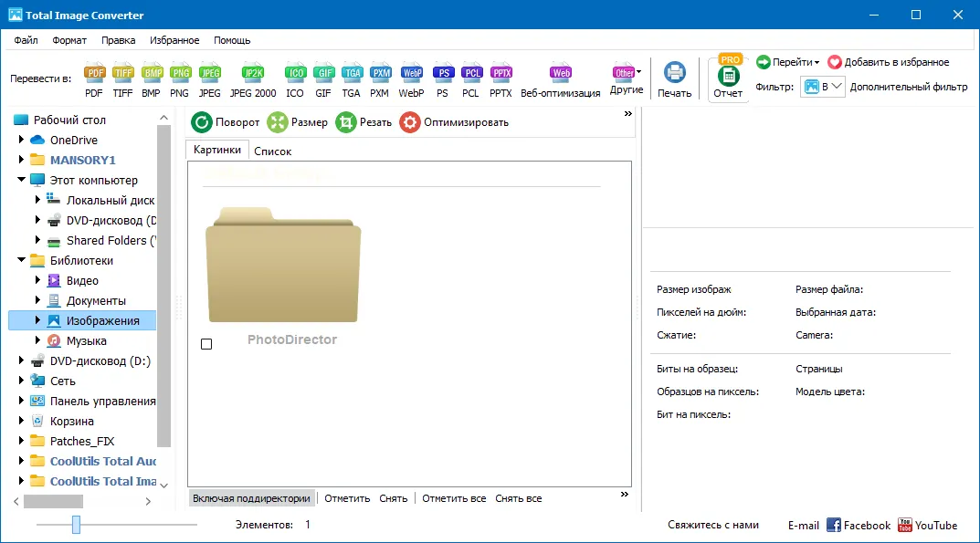Collapse Этот компьютер node
Image resolution: width=980 pixels, height=543 pixels.
tap(21, 180)
